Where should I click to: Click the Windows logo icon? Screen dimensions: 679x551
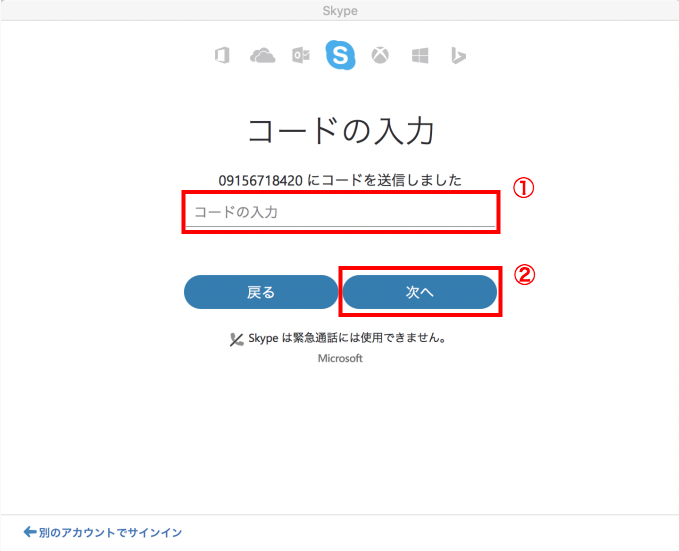coord(419,56)
